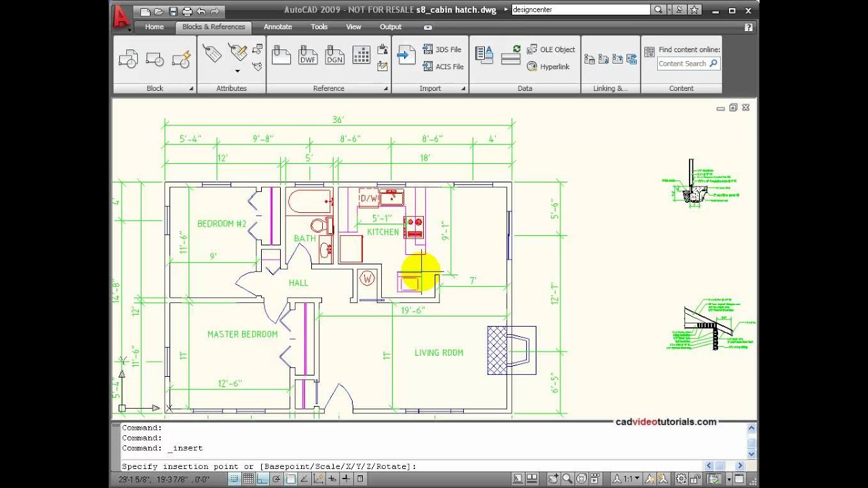Viewport: 868px width, 488px height.
Task: Click the DGN underlay icon
Action: click(334, 55)
